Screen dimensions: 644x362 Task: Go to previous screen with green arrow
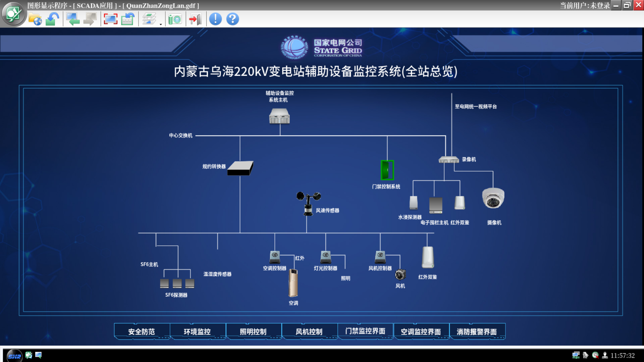72,19
